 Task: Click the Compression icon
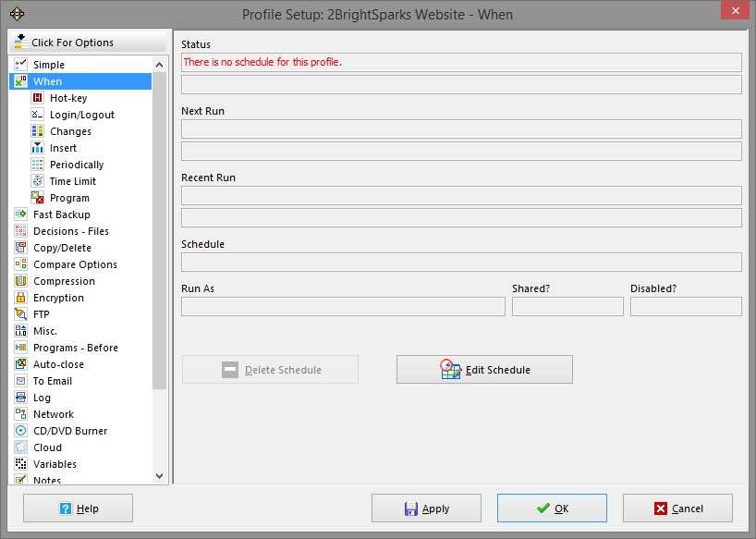[20, 280]
